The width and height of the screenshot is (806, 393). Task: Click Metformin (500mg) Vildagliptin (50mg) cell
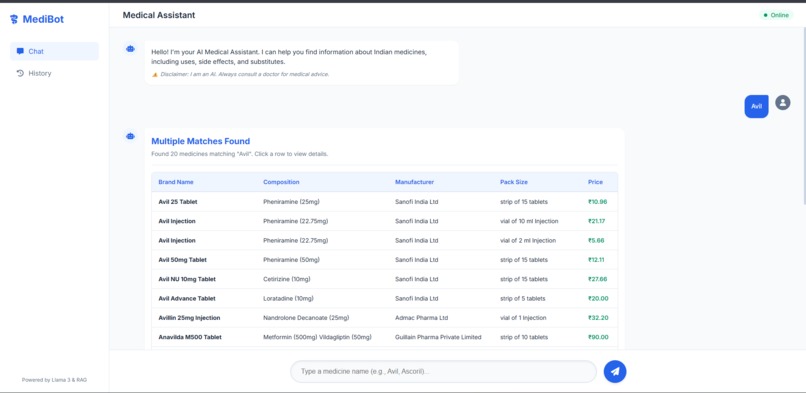317,338
